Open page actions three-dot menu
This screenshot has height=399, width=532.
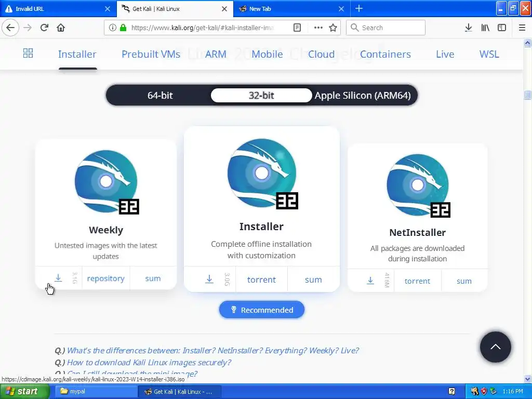click(318, 28)
